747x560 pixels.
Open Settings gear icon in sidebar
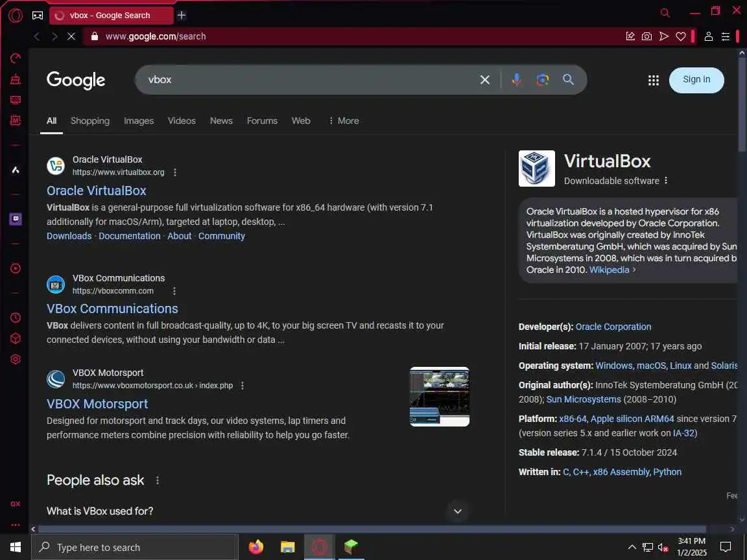coord(16,360)
